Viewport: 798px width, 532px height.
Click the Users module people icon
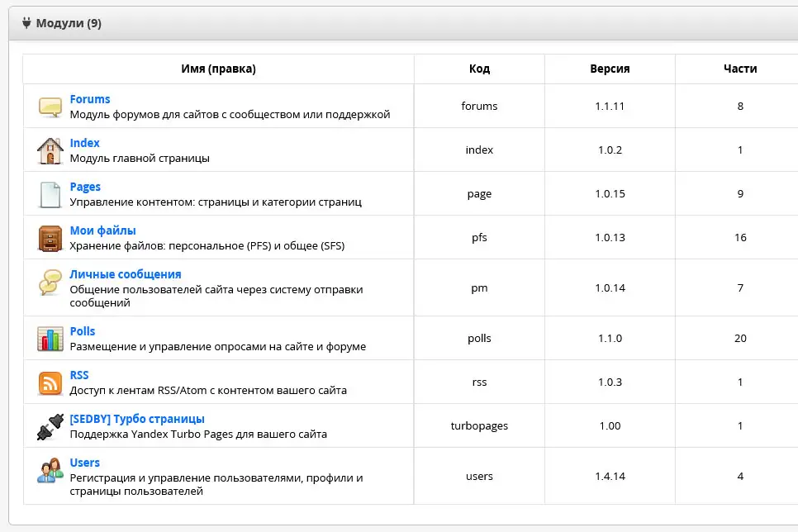pos(50,470)
